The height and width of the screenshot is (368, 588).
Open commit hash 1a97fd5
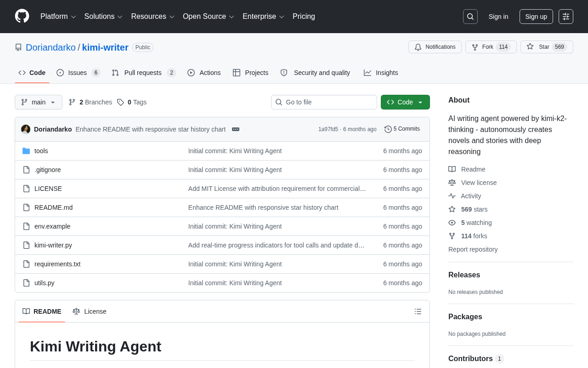328,129
